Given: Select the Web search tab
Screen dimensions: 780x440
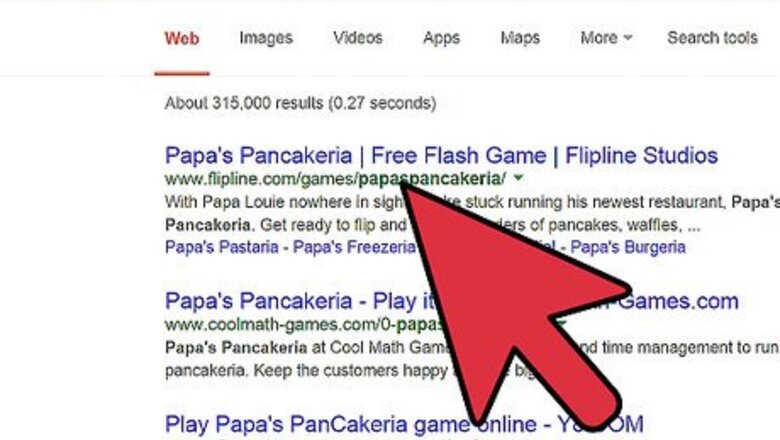Looking at the screenshot, I should click(182, 38).
